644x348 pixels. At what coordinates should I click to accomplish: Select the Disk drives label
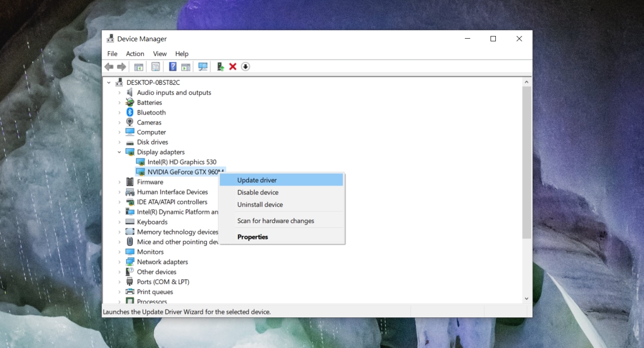152,142
